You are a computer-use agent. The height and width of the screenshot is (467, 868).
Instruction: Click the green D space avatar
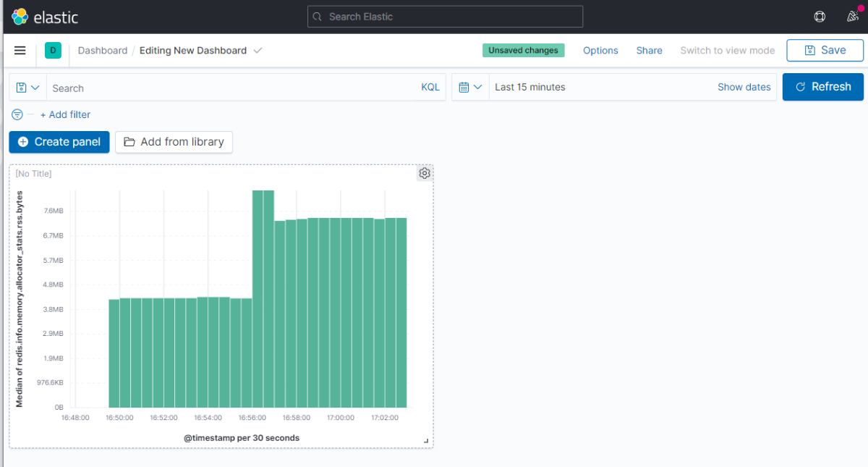coord(53,50)
